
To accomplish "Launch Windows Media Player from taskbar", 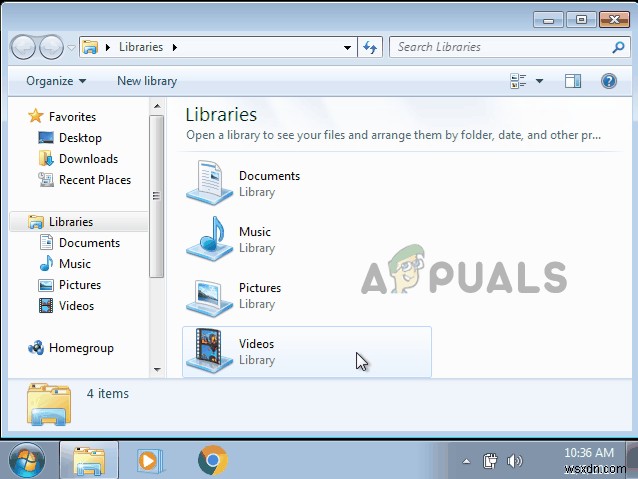I will click(150, 461).
